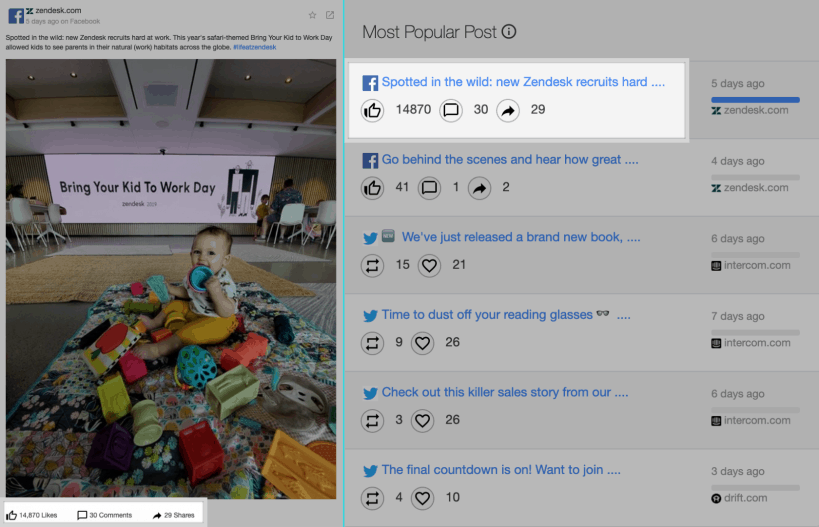Click intercom.com under 7 days ago

point(751,343)
